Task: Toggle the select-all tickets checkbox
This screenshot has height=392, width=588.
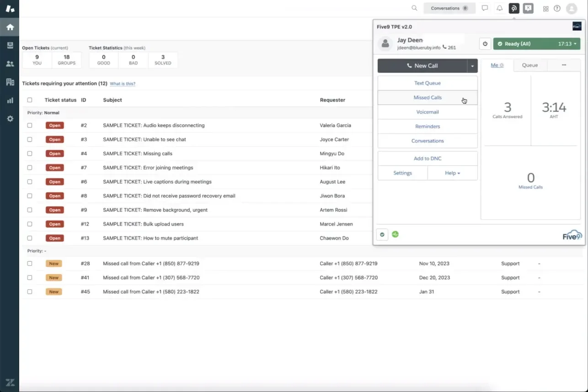Action: pyautogui.click(x=30, y=100)
